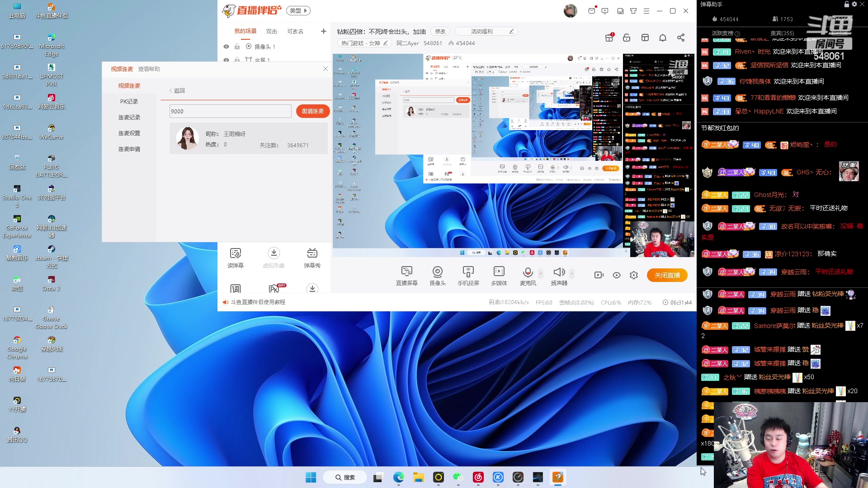Add a new scene with plus icon
The width and height of the screenshot is (868, 488).
click(x=323, y=31)
